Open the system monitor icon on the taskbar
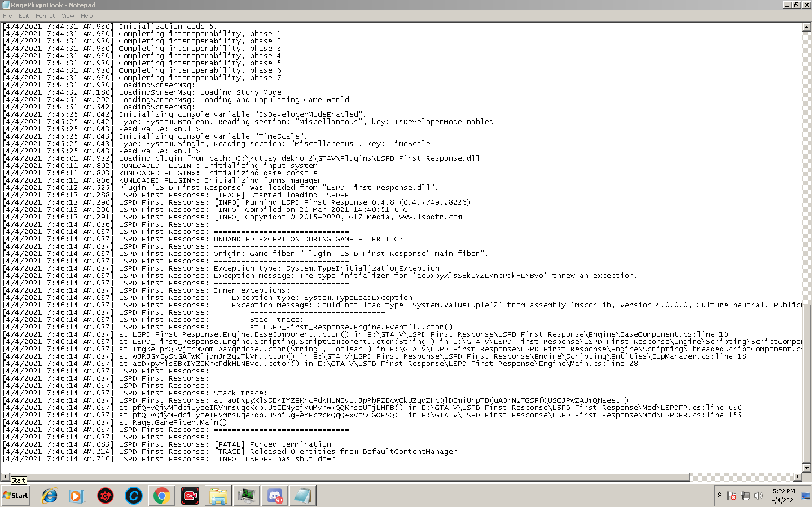 point(247,496)
